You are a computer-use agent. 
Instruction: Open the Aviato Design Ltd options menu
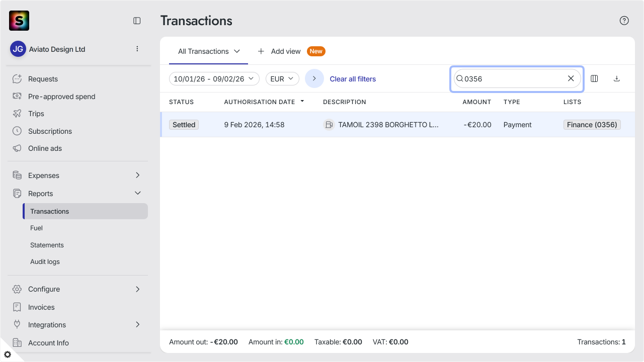137,49
